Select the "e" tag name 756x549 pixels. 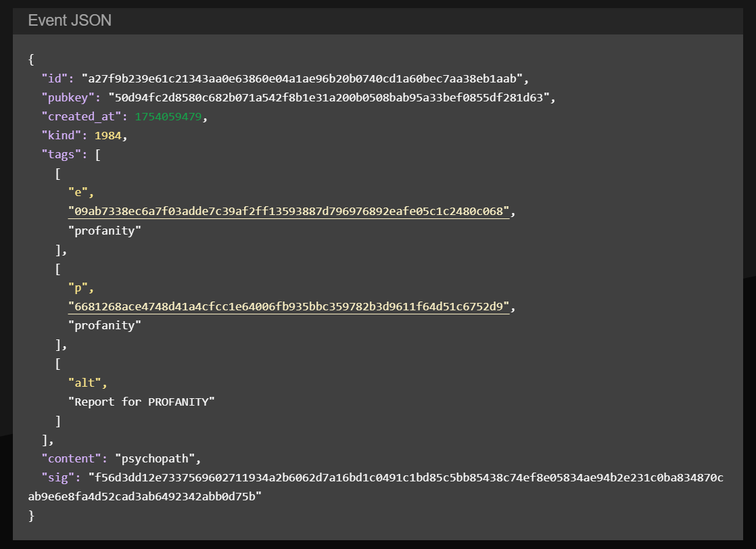click(78, 192)
